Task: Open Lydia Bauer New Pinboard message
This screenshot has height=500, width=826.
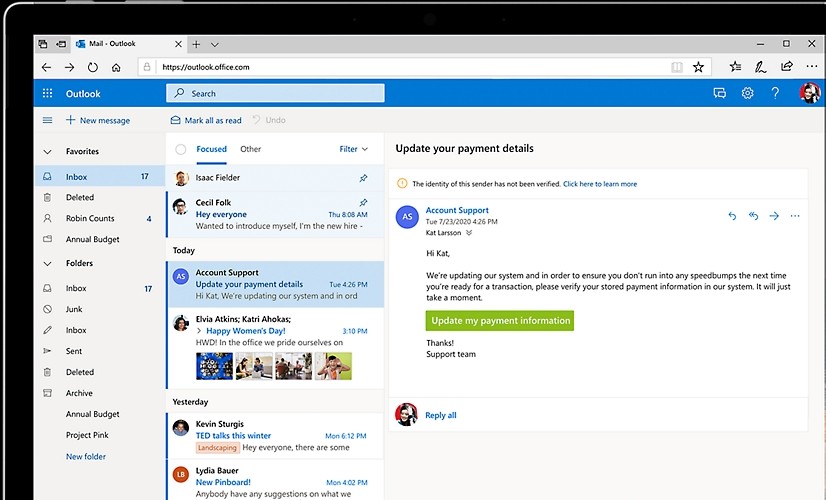Action: pyautogui.click(x=275, y=482)
